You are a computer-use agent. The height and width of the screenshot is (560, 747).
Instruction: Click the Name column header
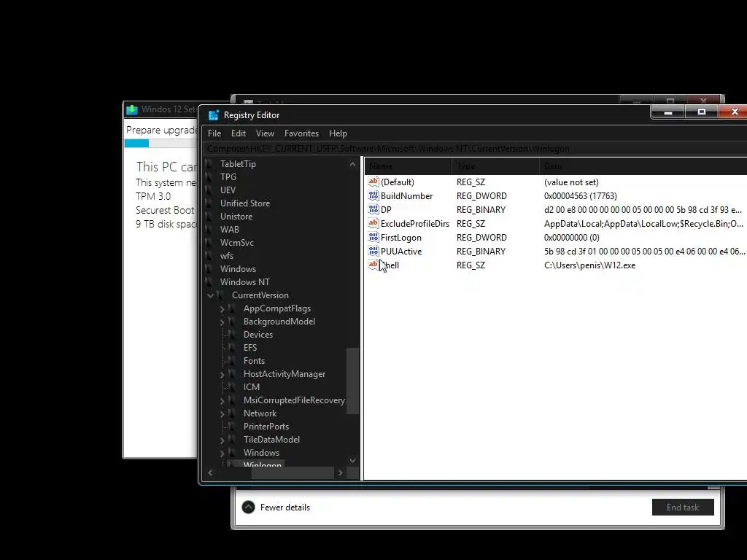[x=409, y=166]
